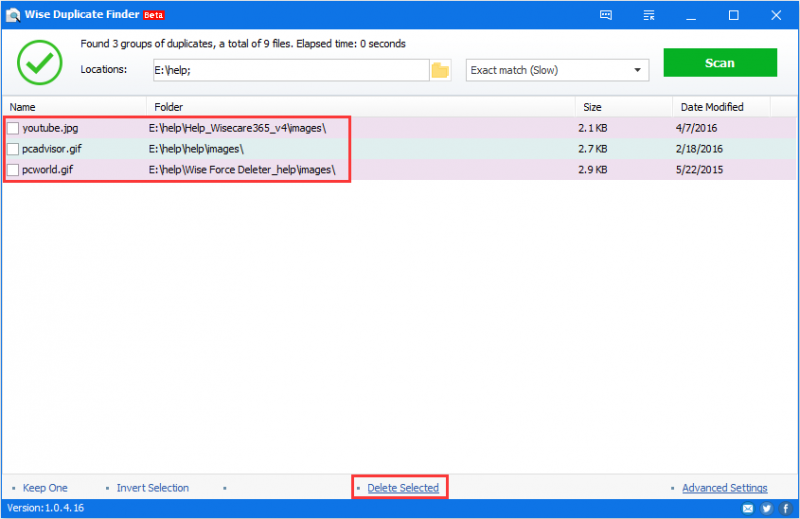Click the 4/7/2016 date cell
Screen dimensions: 800x519
pyautogui.click(x=696, y=128)
